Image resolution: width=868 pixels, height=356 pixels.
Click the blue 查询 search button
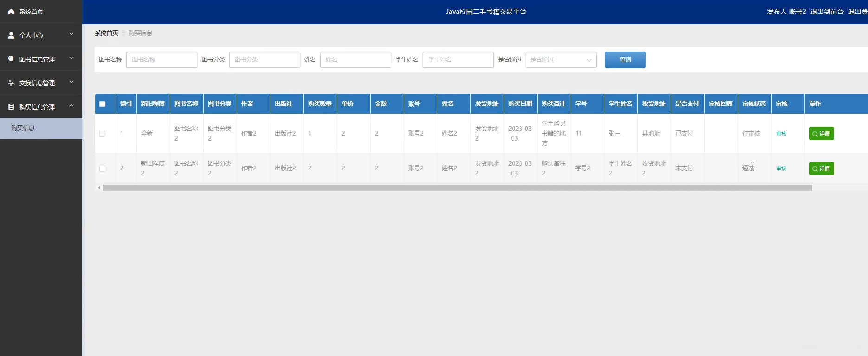(x=625, y=60)
